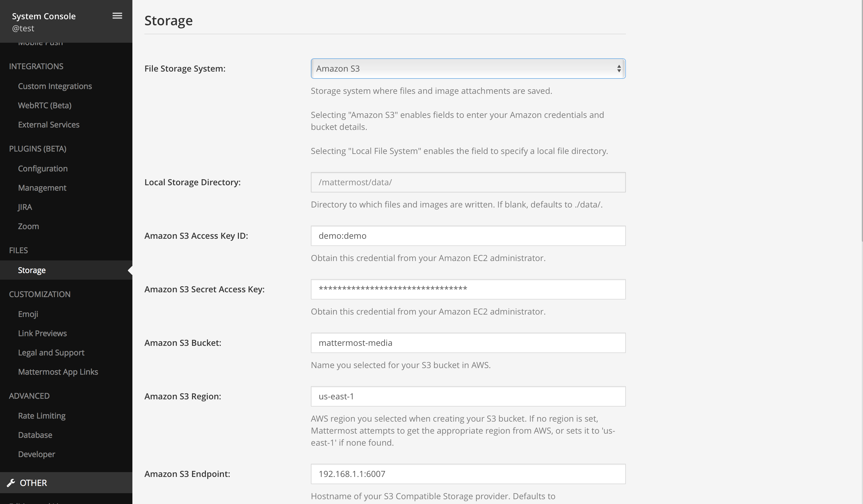863x504 pixels.
Task: Select Amazon S3 from File Storage dropdown
Action: coord(468,68)
